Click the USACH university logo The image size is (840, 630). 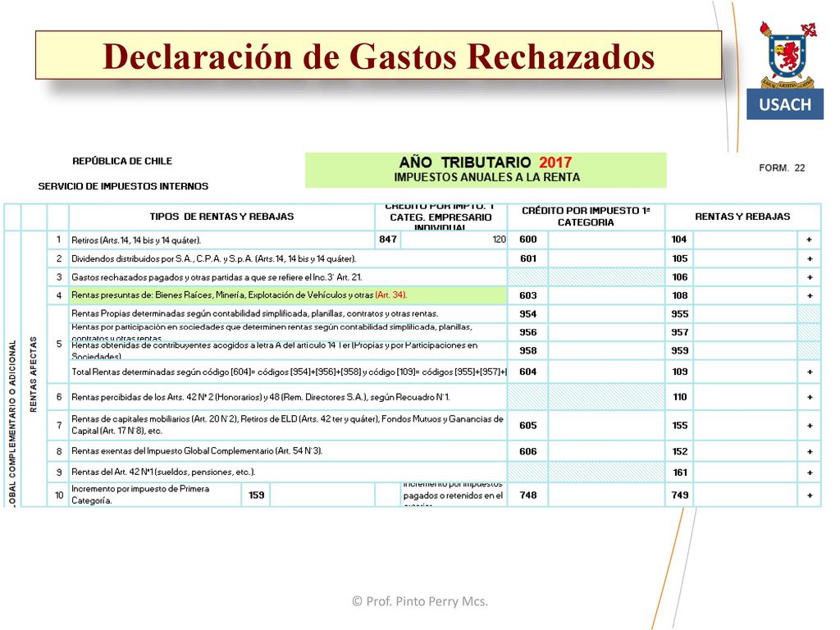(x=785, y=71)
